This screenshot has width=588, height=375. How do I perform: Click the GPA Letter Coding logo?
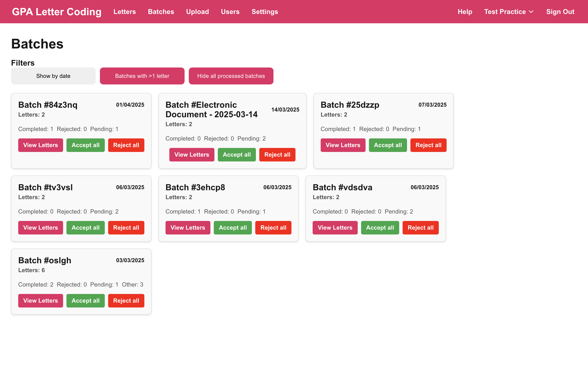pyautogui.click(x=57, y=12)
